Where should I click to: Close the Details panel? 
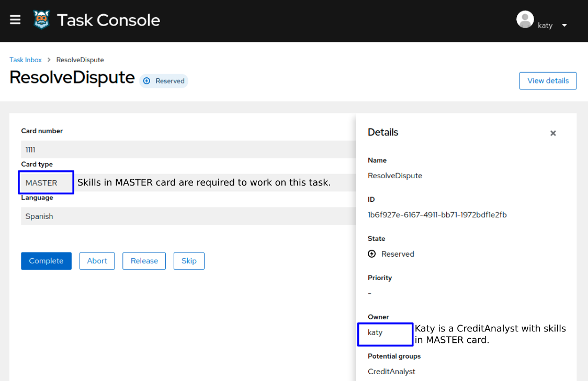553,133
